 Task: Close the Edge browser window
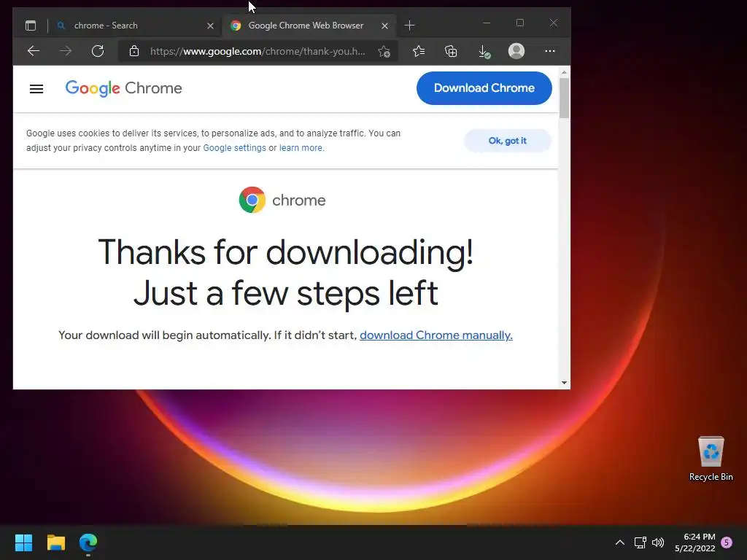click(553, 23)
